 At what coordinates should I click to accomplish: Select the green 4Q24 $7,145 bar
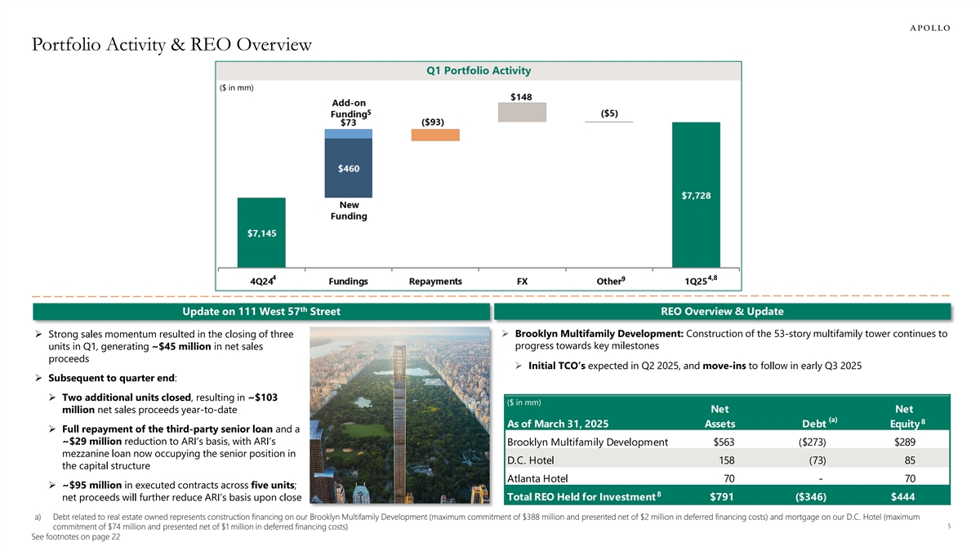click(x=261, y=232)
